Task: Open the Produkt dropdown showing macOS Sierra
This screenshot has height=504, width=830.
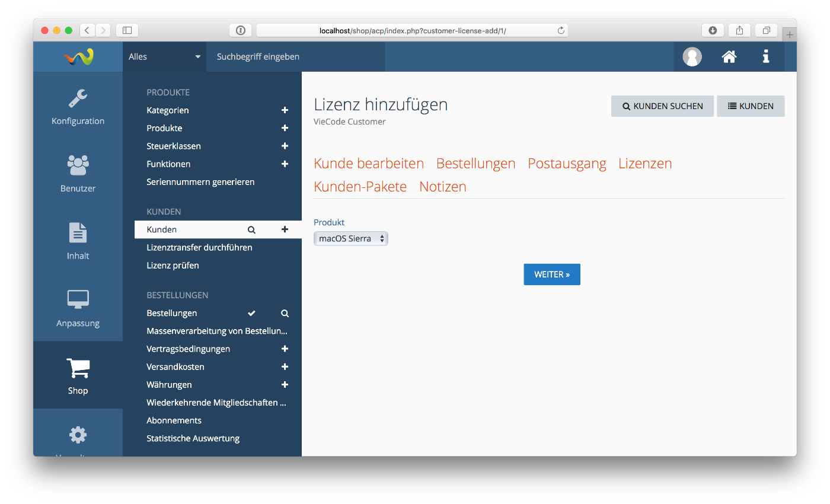Action: pos(350,239)
